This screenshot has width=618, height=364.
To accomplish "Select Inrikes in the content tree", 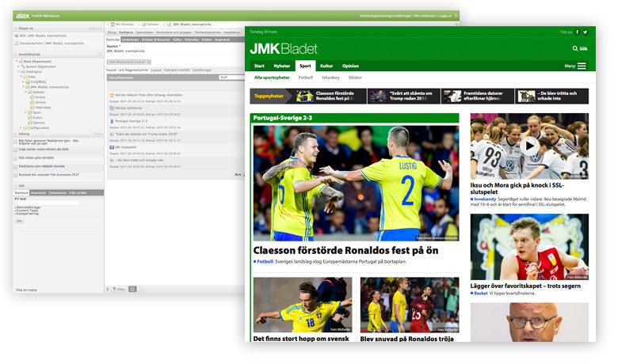I will coord(40,97).
